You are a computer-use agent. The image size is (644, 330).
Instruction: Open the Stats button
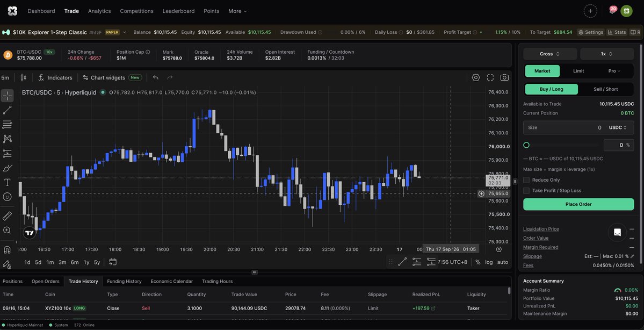click(x=617, y=32)
